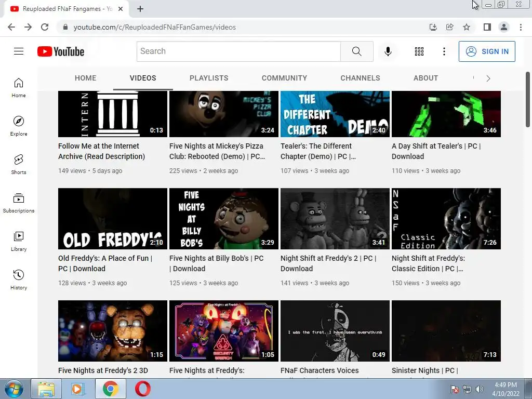Screen dimensions: 532x399
Task: Open Windows Start button
Action: tap(14, 389)
